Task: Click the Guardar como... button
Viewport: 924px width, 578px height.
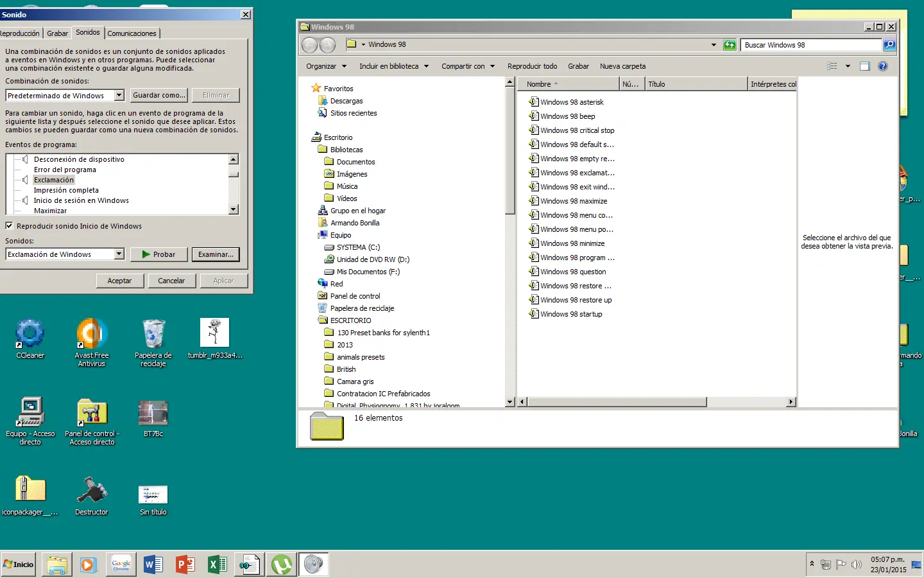Action: 159,95
